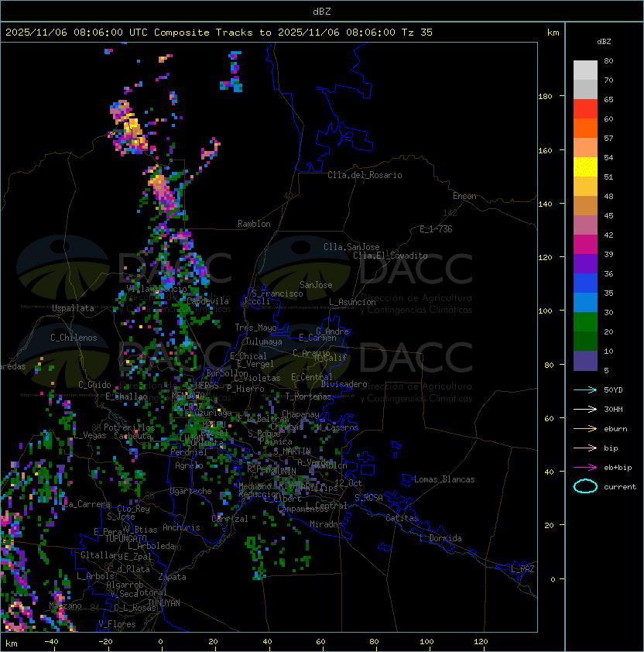Click the 'SanJose' map label
Screen dimensions: 644x652
coord(316,285)
